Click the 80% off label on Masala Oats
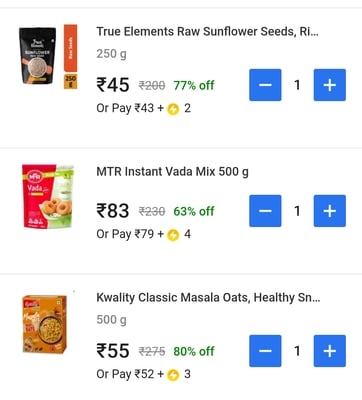 194,351
